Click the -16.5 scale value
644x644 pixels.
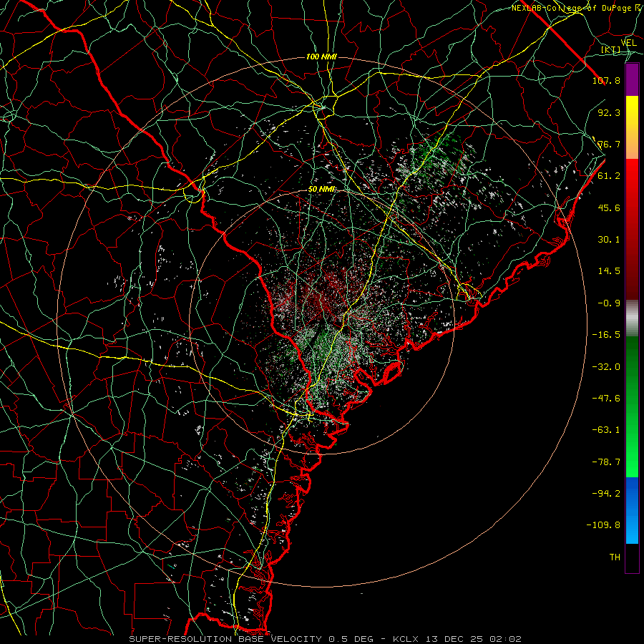[x=606, y=334]
